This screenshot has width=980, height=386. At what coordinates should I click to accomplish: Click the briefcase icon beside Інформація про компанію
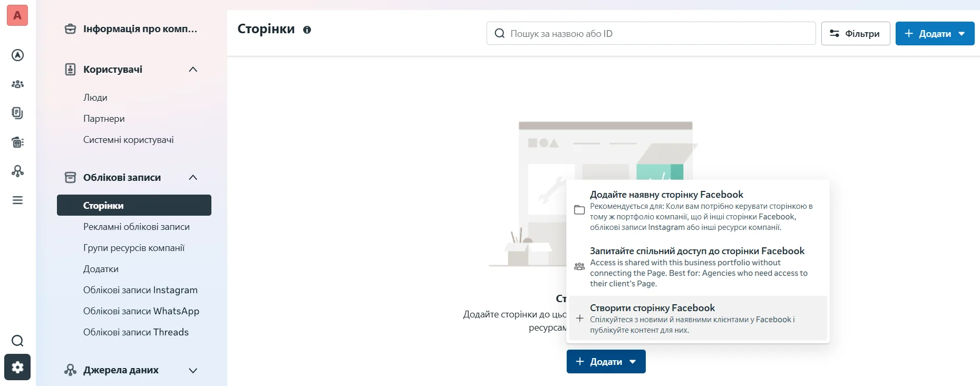[70, 28]
